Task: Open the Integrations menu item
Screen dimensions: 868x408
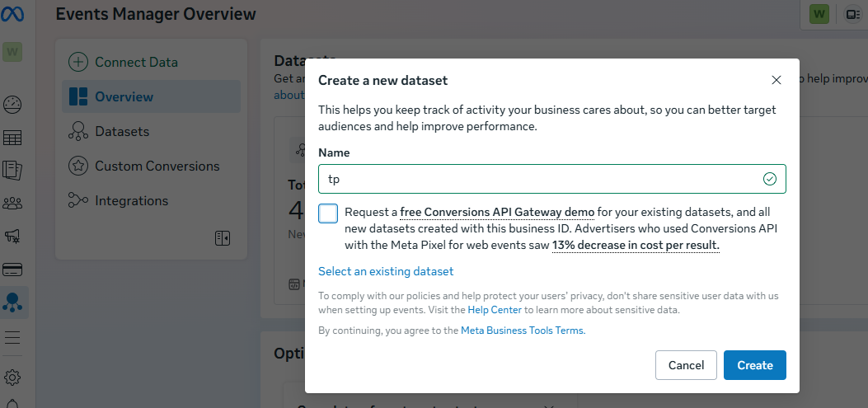Action: point(131,200)
